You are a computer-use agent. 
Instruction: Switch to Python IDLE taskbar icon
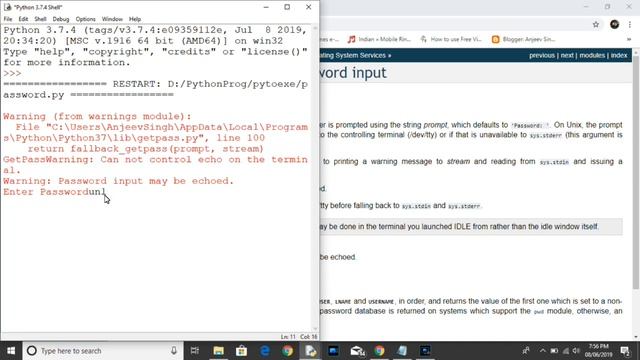[x=310, y=351]
